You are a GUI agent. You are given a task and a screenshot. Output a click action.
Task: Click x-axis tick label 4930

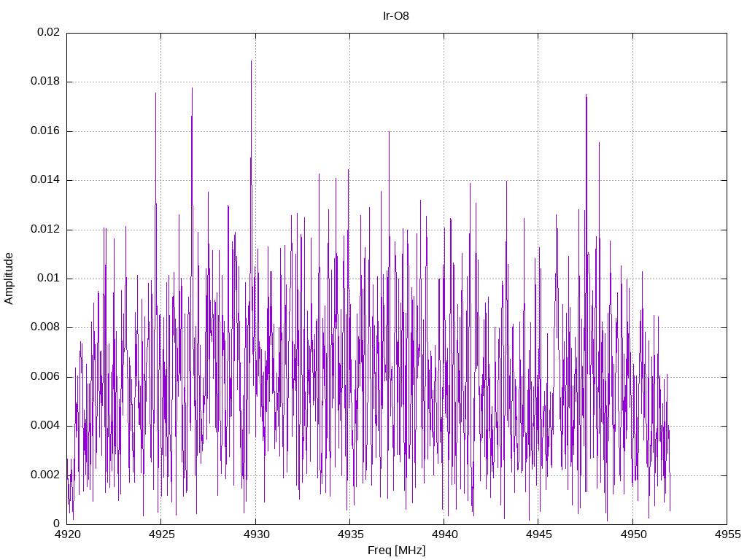pyautogui.click(x=256, y=534)
